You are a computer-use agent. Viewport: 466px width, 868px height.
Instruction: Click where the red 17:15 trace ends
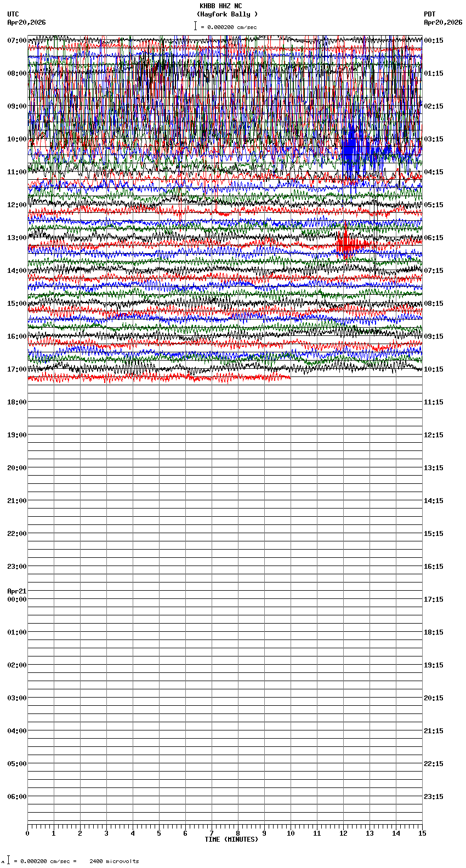(x=290, y=377)
